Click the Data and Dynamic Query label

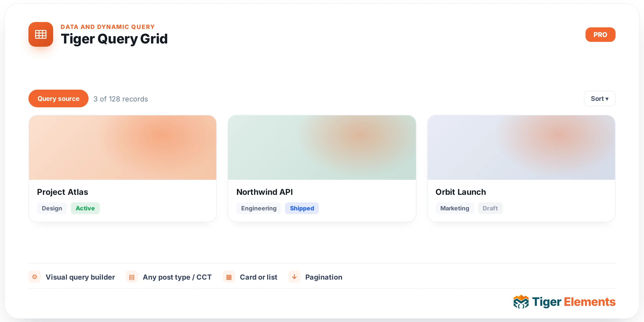coord(108,27)
